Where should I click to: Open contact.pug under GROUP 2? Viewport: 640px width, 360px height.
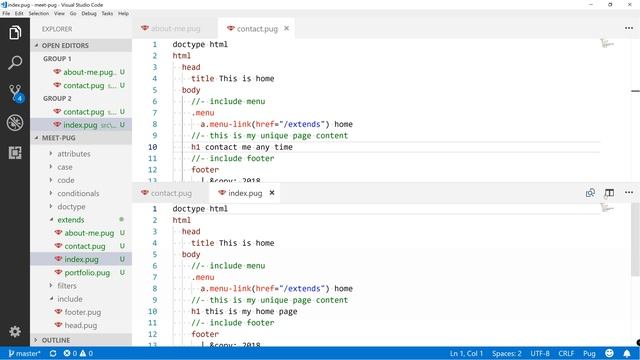81,111
